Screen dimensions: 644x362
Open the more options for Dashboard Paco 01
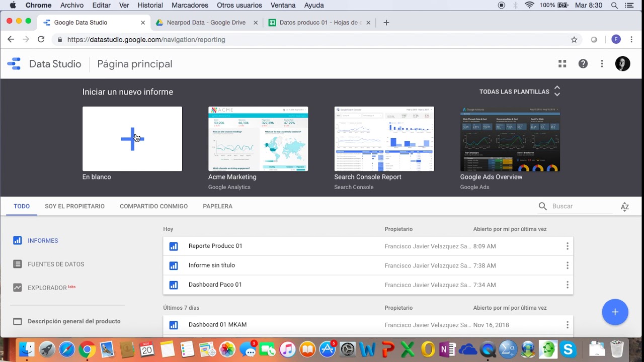coord(568,285)
